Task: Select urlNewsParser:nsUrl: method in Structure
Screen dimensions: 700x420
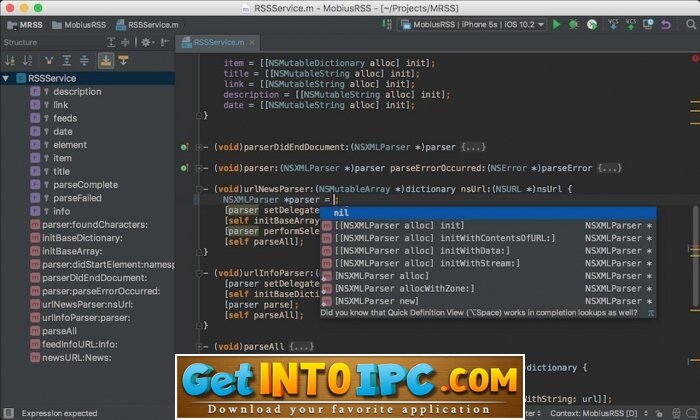Action: pos(88,304)
